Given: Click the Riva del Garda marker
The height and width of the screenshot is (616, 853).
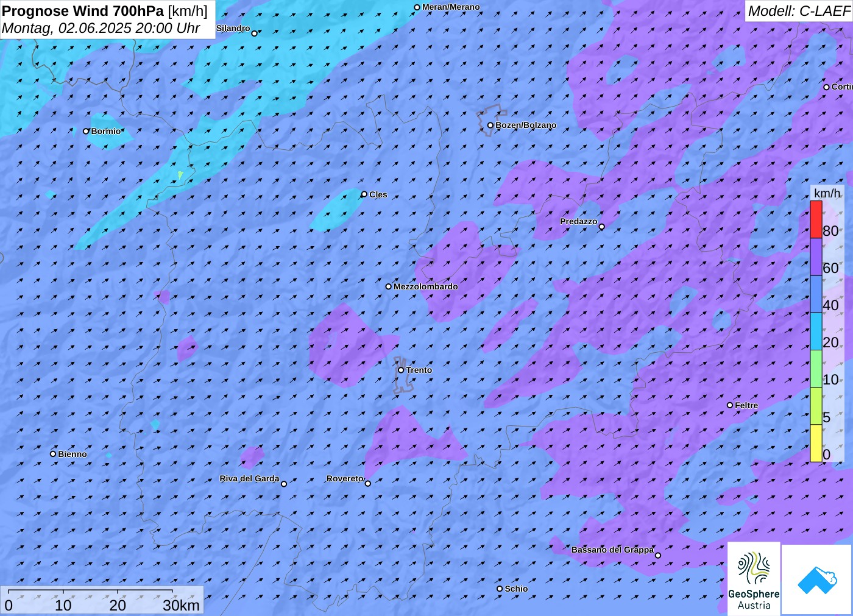Looking at the screenshot, I should pyautogui.click(x=284, y=484).
